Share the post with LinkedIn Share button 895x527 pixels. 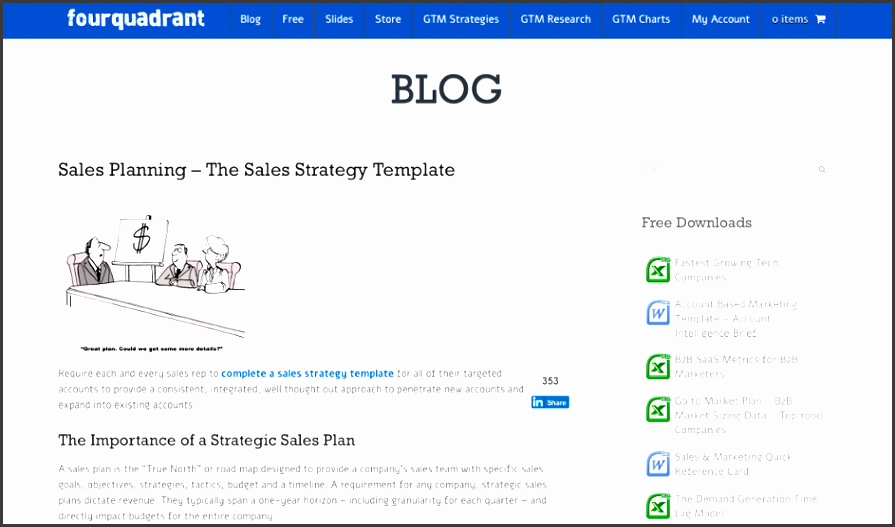pyautogui.click(x=550, y=402)
